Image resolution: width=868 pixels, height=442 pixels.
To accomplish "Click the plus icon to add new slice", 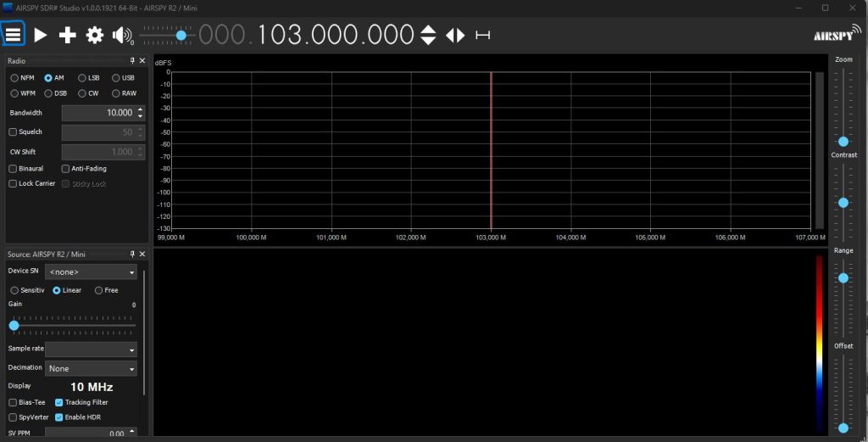I will 67,35.
